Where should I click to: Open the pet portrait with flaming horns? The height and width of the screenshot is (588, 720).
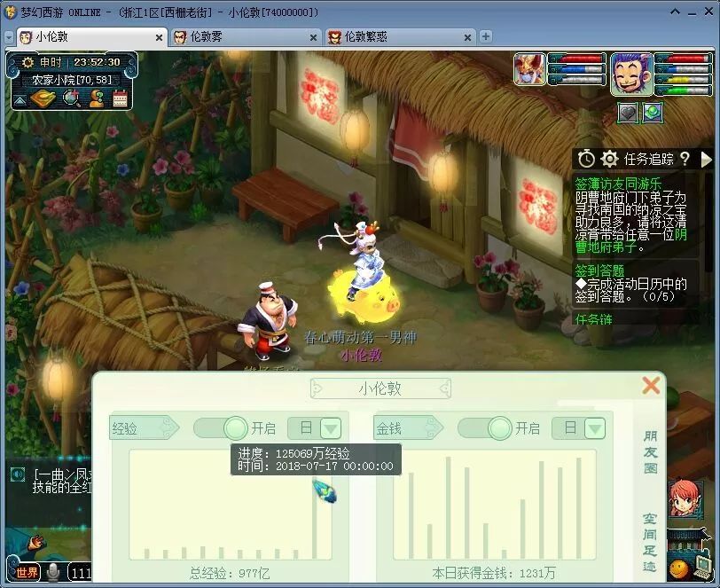coord(530,69)
